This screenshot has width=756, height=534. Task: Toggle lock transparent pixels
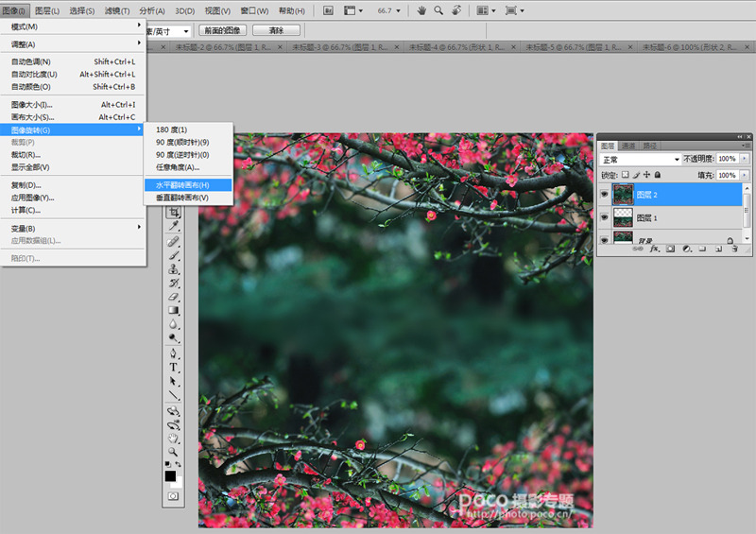click(625, 175)
